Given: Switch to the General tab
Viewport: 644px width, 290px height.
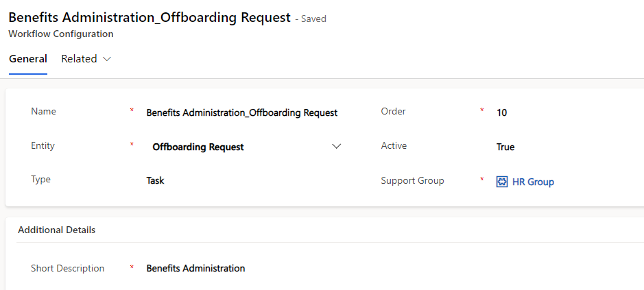Looking at the screenshot, I should point(28,59).
